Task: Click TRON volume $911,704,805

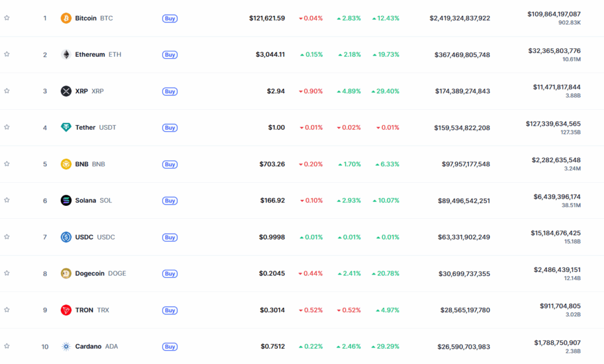Action: pyautogui.click(x=560, y=306)
